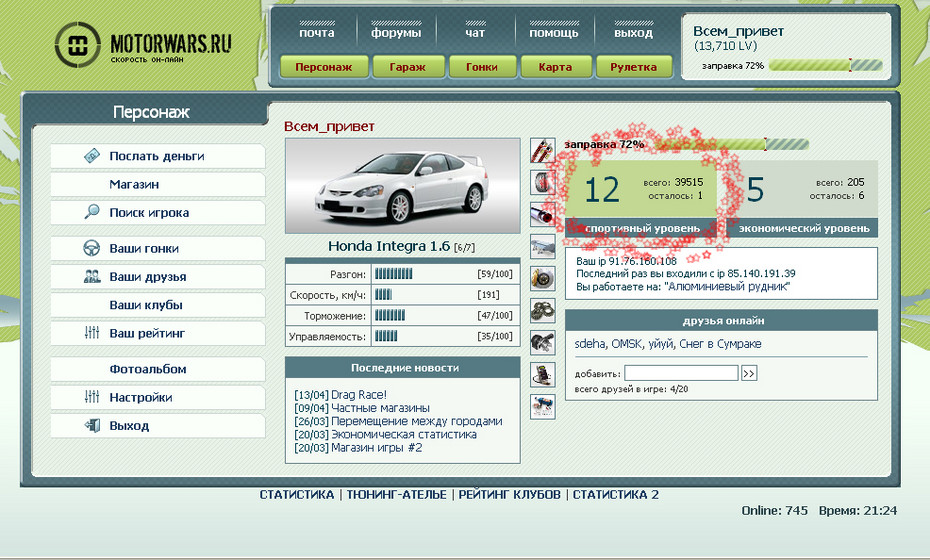Click выход in the top navigation
The image size is (930, 560).
633,33
